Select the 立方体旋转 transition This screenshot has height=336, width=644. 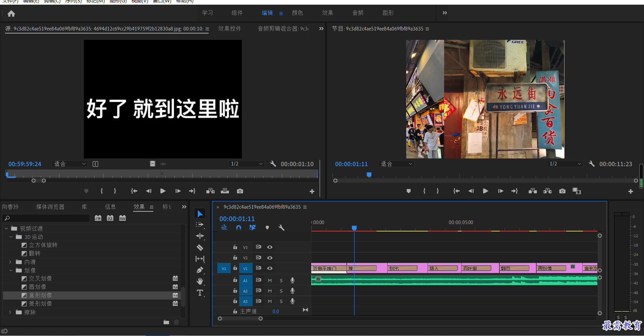coord(43,245)
